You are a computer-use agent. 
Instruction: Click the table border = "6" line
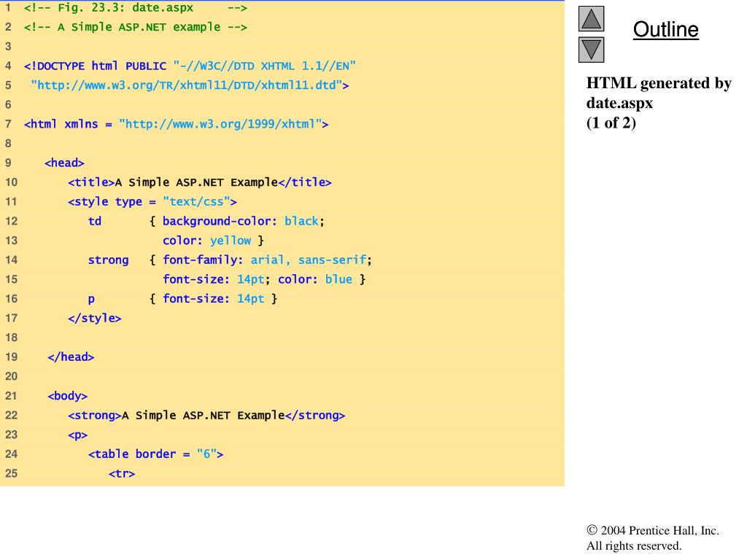coord(155,454)
